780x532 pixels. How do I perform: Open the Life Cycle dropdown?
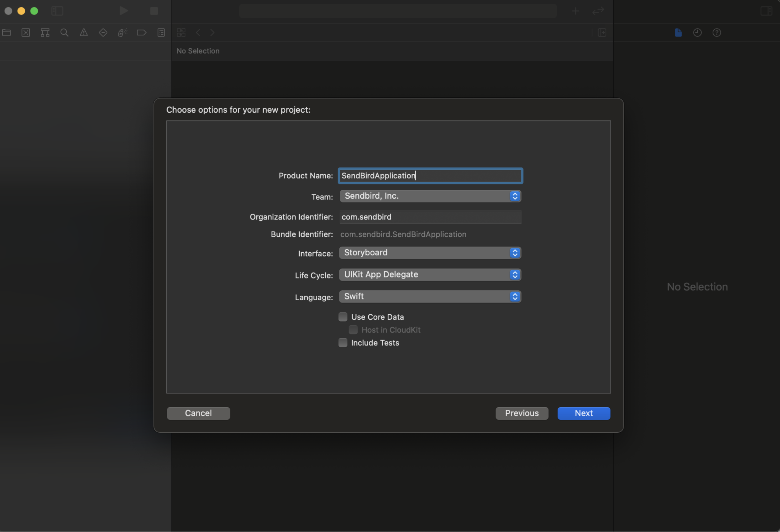[430, 275]
